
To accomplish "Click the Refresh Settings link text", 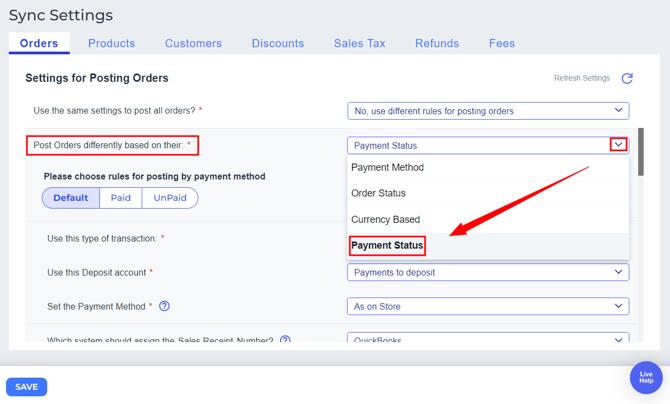I will 582,78.
